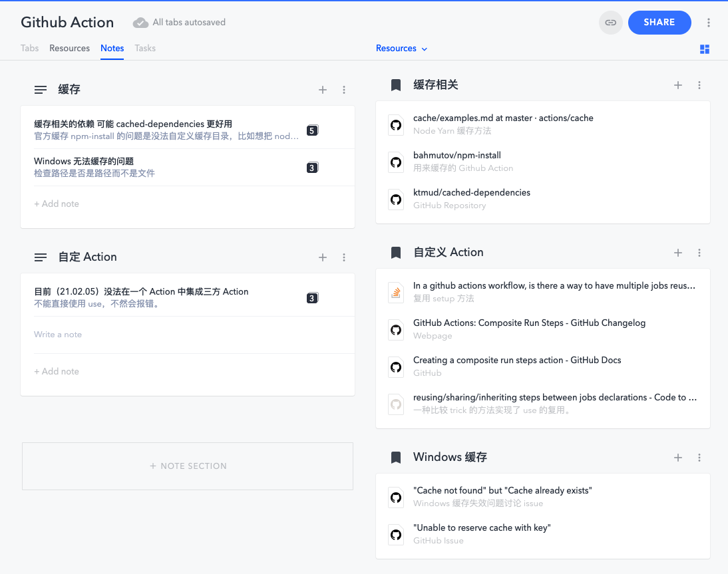Image resolution: width=728 pixels, height=574 pixels.
Task: Click Stack Overflow icon for multiple jobs question
Action: tap(395, 293)
